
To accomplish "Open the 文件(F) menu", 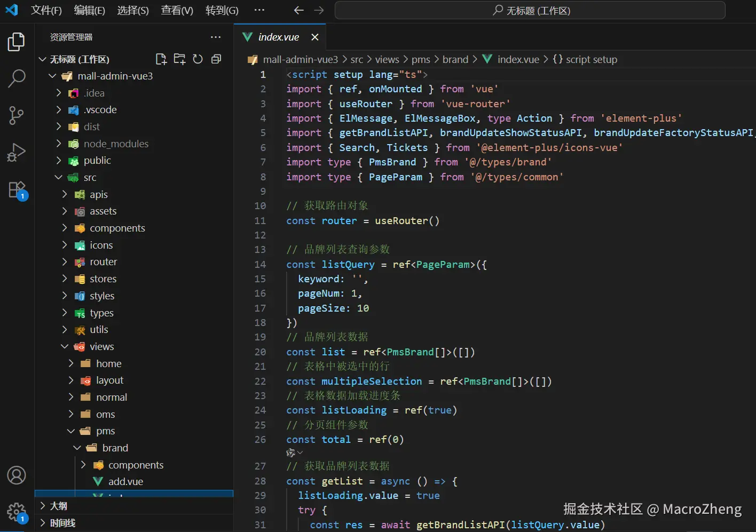I will tap(46, 10).
